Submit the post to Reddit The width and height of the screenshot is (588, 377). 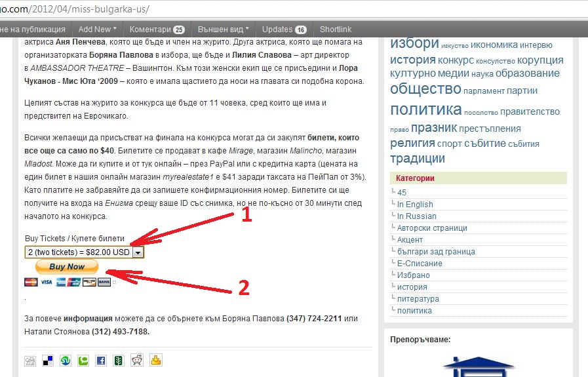pyautogui.click(x=136, y=361)
